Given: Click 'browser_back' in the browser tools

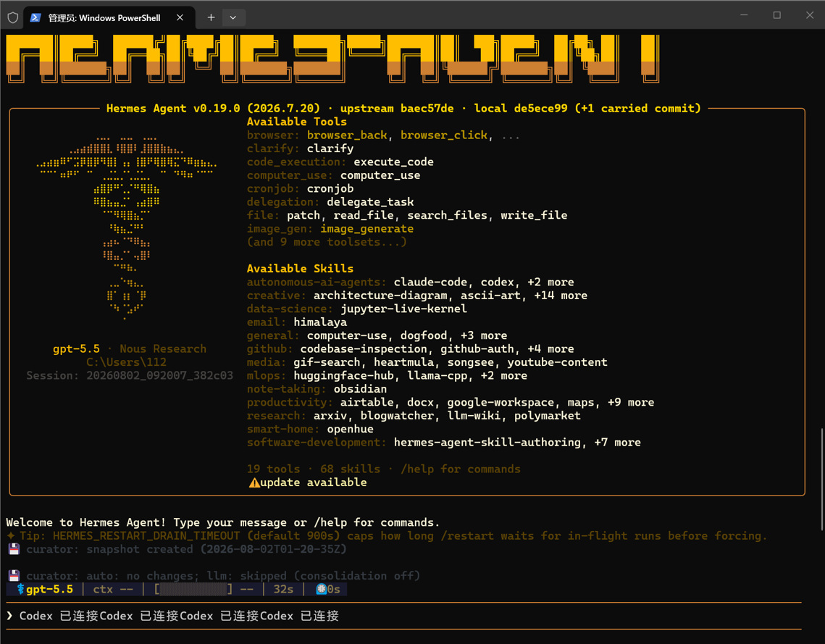Looking at the screenshot, I should [x=347, y=135].
